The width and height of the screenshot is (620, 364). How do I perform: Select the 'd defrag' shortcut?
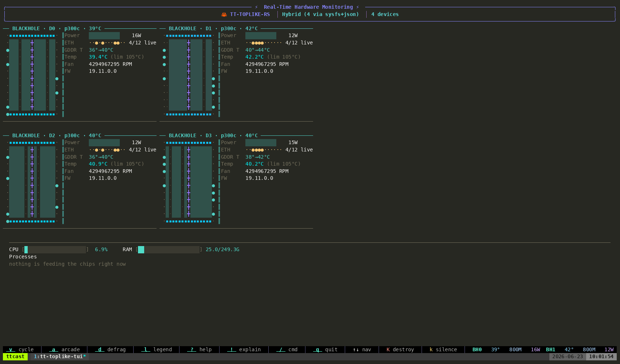(x=110, y=349)
